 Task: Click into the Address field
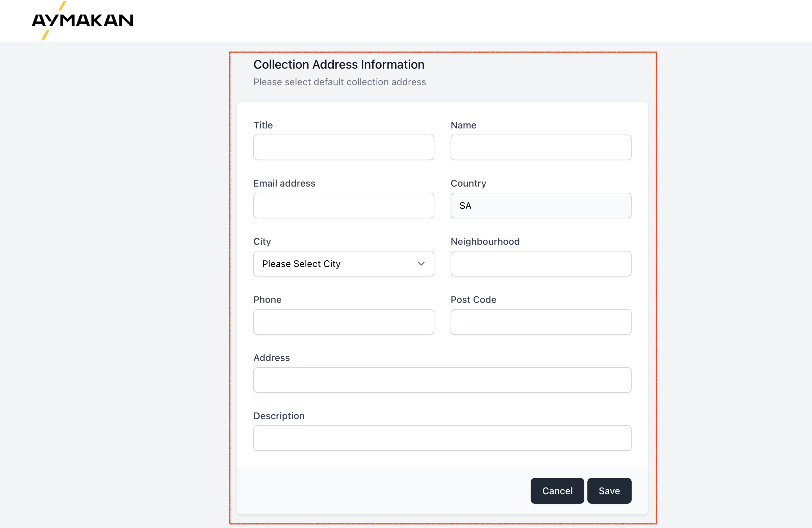coord(442,379)
